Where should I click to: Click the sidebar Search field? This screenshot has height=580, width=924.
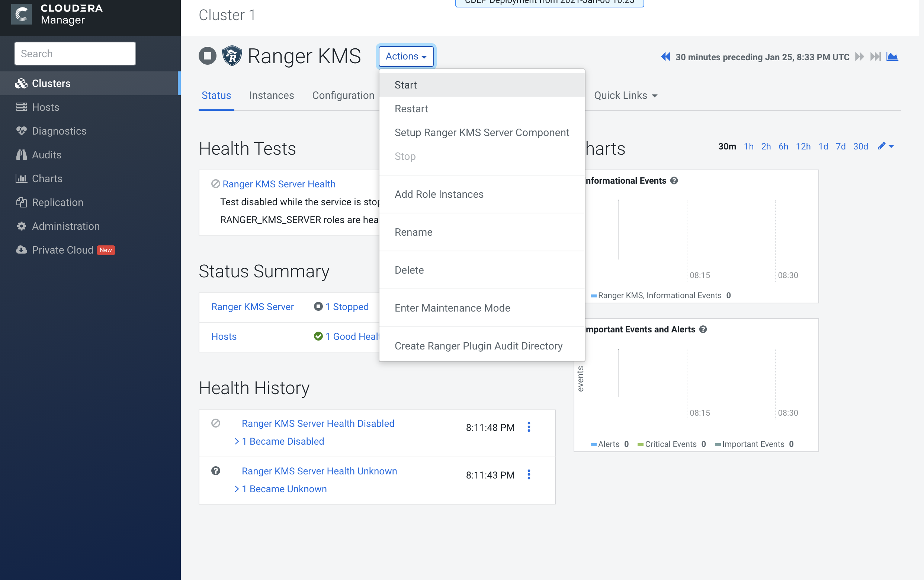pyautogui.click(x=75, y=53)
